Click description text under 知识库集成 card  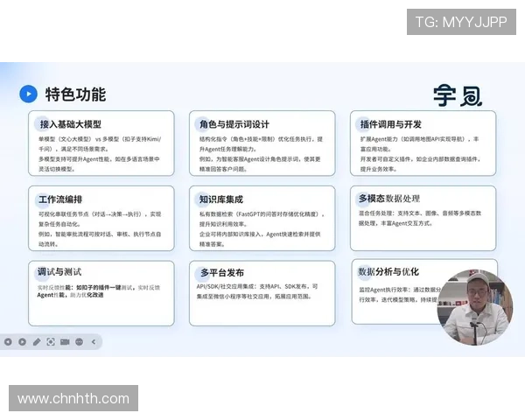point(262,229)
